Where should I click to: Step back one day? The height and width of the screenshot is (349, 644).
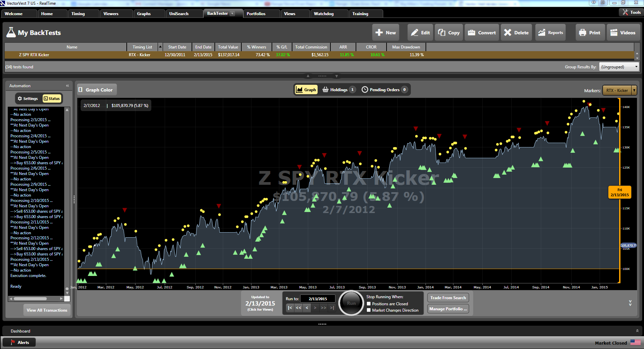pyautogui.click(x=307, y=308)
